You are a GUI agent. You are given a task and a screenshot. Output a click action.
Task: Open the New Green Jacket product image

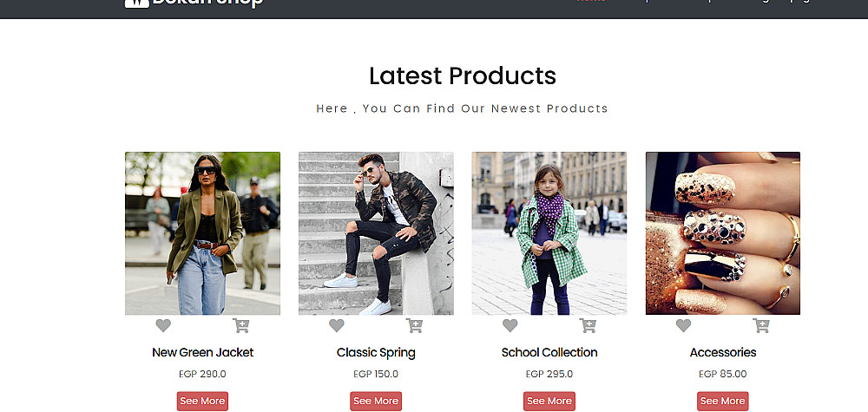pyautogui.click(x=202, y=233)
